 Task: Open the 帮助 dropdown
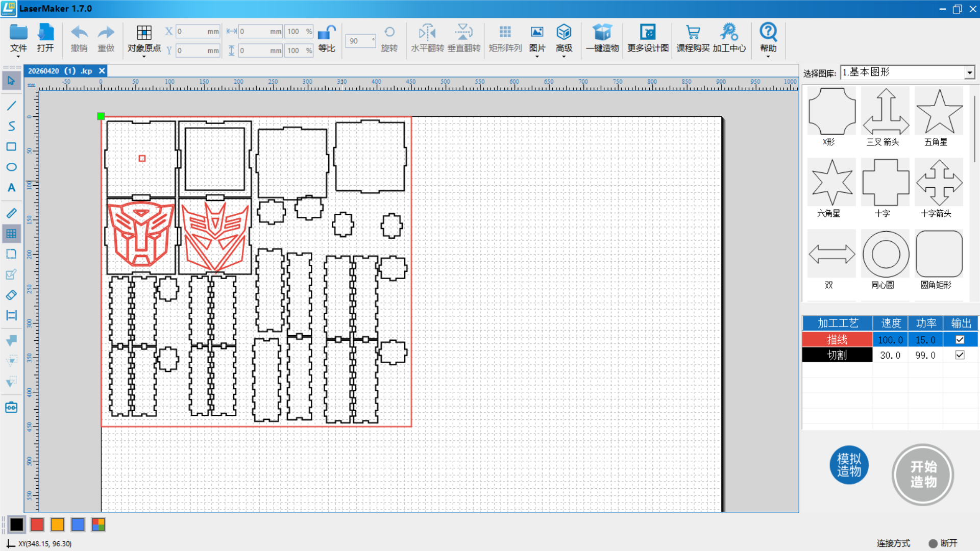tap(768, 56)
